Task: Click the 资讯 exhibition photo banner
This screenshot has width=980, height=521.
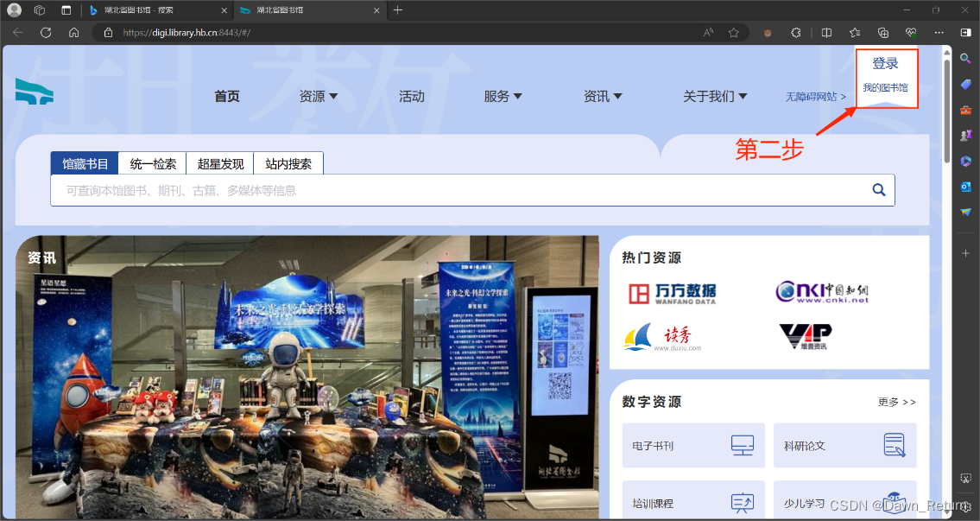Action: click(307, 378)
